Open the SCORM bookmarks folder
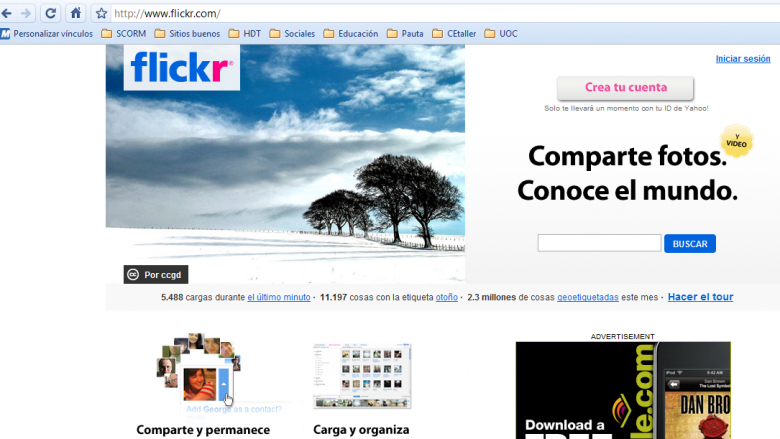The width and height of the screenshot is (780, 439). coord(123,34)
